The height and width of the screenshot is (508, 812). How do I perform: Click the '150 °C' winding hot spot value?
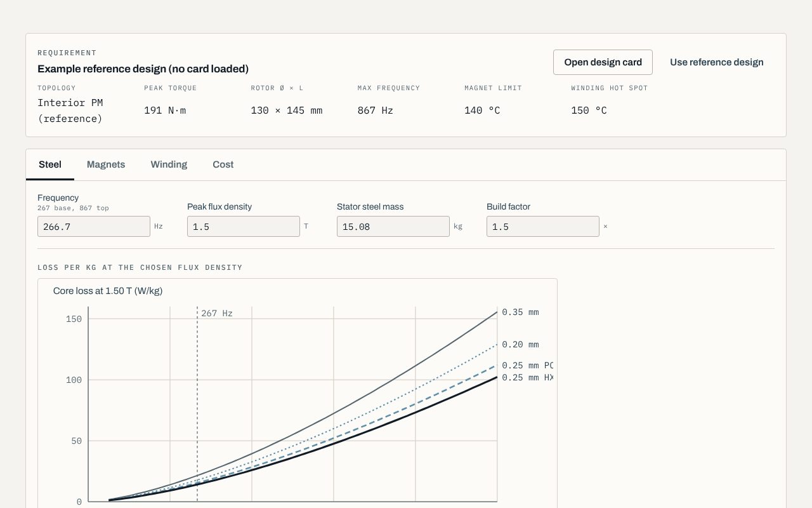tap(589, 110)
